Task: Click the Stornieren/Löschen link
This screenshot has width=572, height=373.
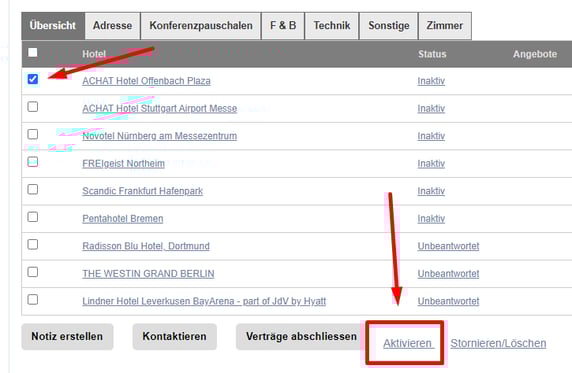Action: (x=498, y=343)
